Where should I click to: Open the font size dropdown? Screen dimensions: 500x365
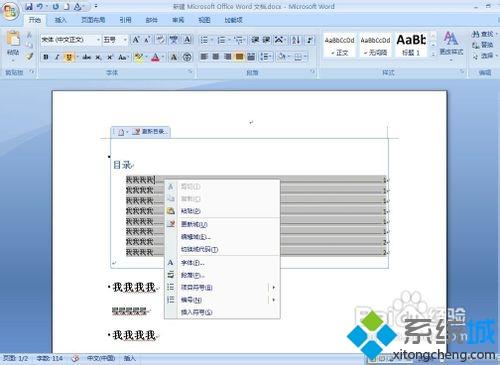coord(125,40)
